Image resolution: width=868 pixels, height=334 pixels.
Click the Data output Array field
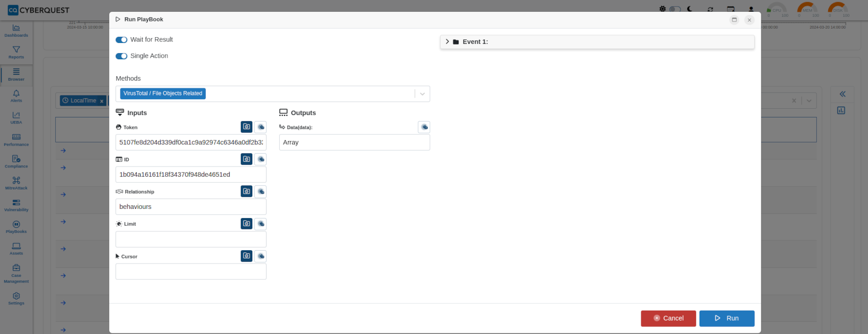pos(354,142)
